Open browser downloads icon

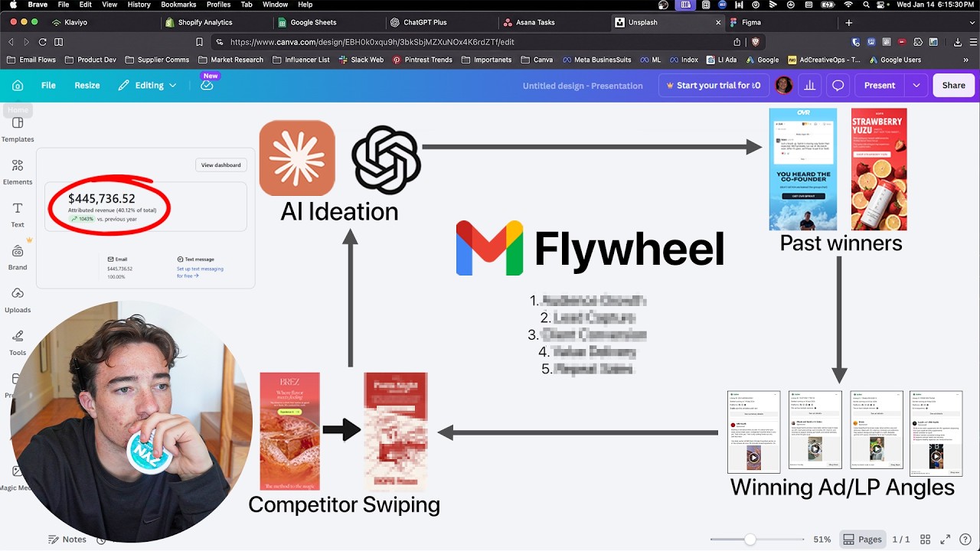tap(958, 42)
